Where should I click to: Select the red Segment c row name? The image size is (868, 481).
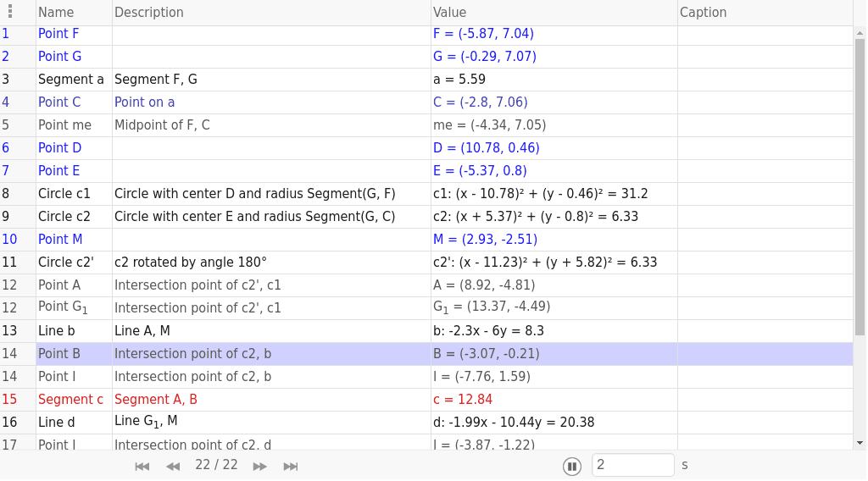coord(71,400)
